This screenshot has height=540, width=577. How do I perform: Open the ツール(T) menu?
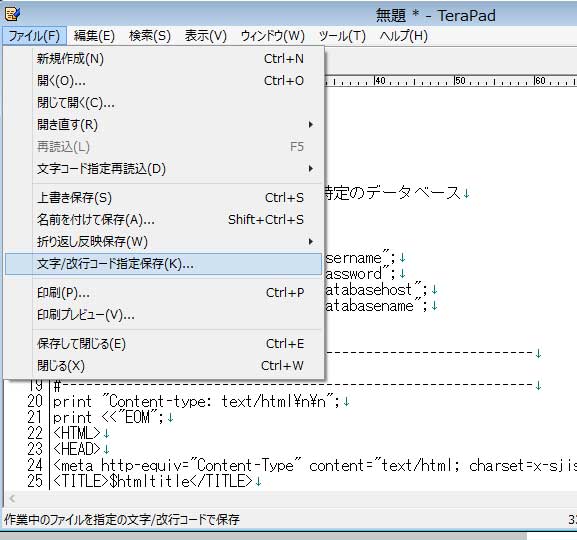[342, 36]
